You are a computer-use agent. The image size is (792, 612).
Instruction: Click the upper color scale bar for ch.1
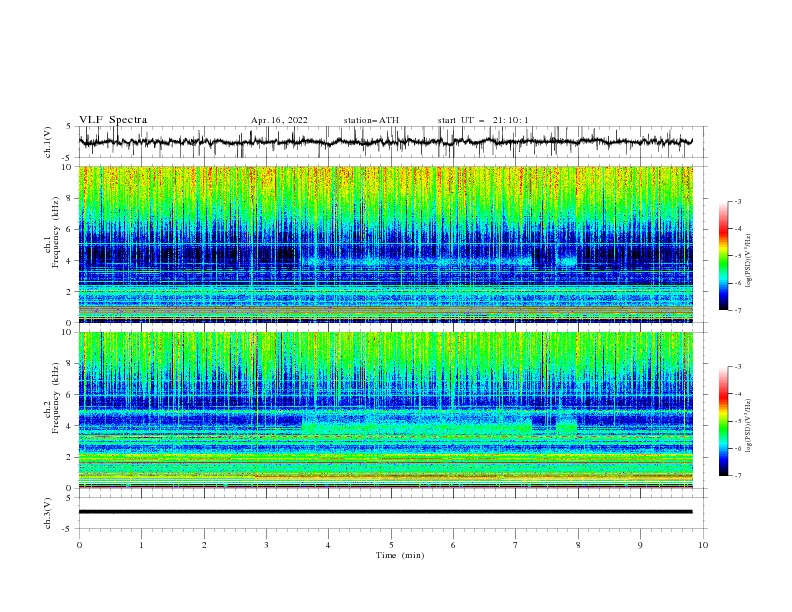point(723,256)
